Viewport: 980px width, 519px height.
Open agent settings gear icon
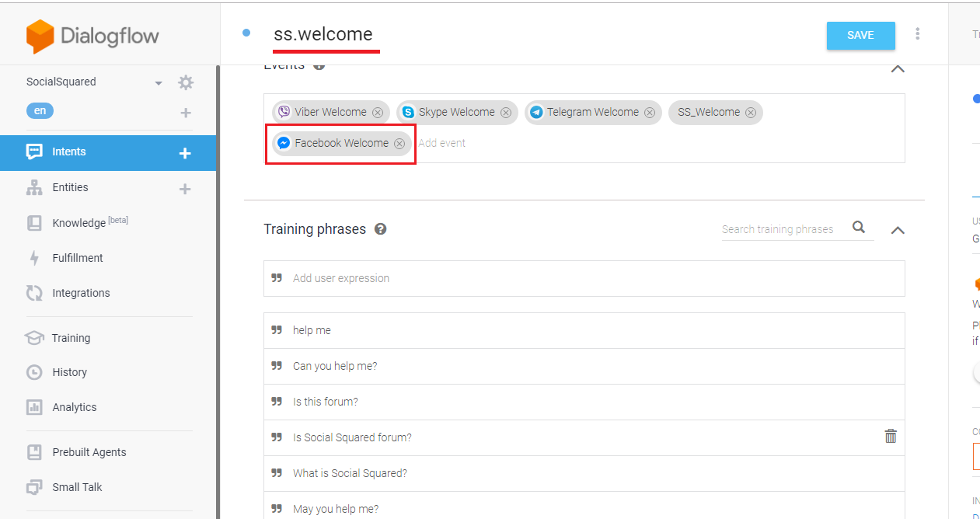tap(186, 82)
